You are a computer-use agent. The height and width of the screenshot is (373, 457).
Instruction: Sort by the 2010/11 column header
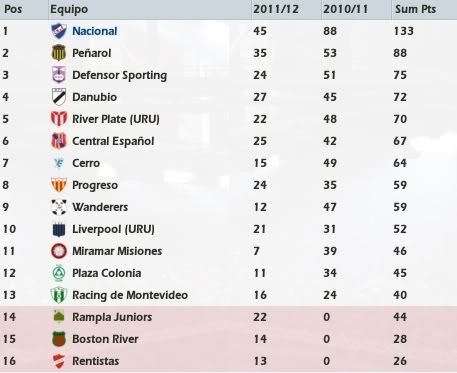346,9
